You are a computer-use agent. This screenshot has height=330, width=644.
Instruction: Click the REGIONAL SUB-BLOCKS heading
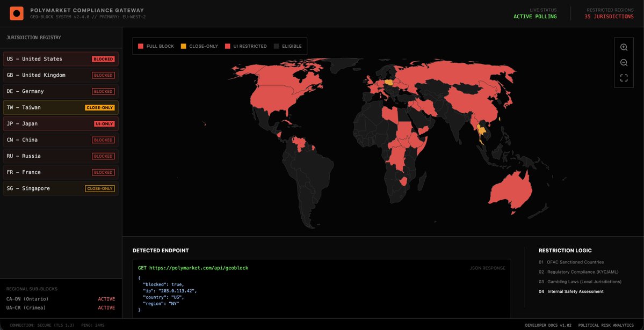32,289
